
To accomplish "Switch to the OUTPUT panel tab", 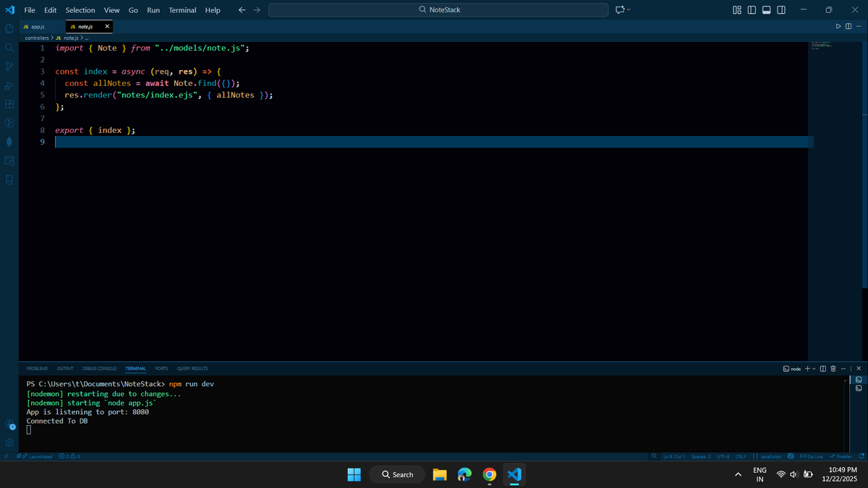I will [x=65, y=369].
